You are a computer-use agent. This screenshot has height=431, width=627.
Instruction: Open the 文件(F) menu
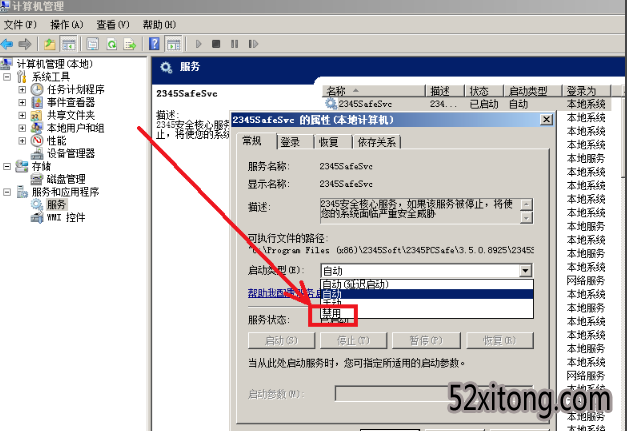[20, 25]
